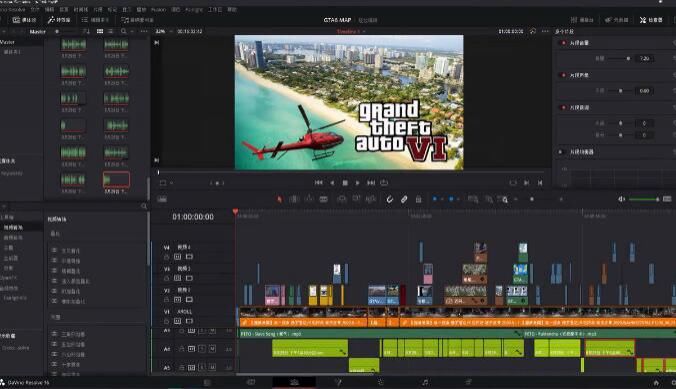Toggle first red Inspector section enable dot

tap(563, 43)
